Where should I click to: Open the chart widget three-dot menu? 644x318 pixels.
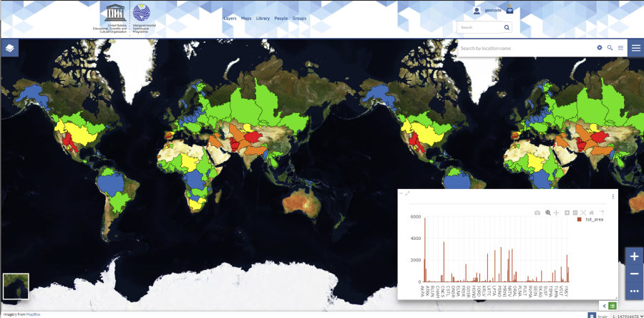(x=613, y=196)
